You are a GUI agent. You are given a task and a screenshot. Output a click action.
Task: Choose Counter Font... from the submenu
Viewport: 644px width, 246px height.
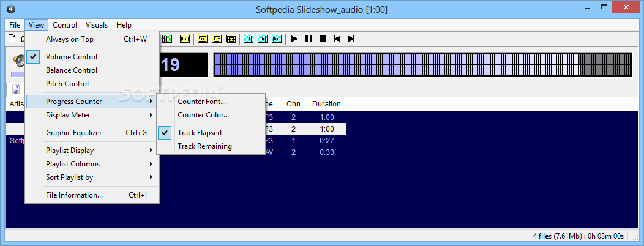point(211,102)
